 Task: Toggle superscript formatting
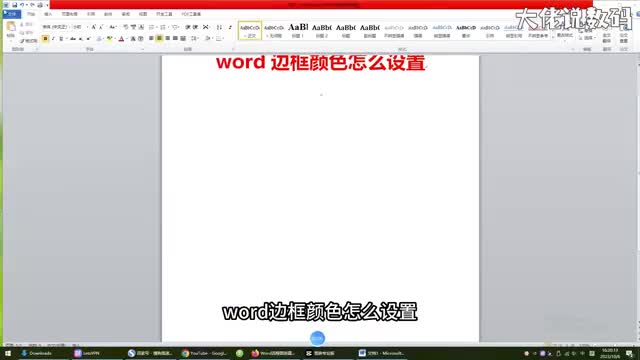[x=89, y=38]
